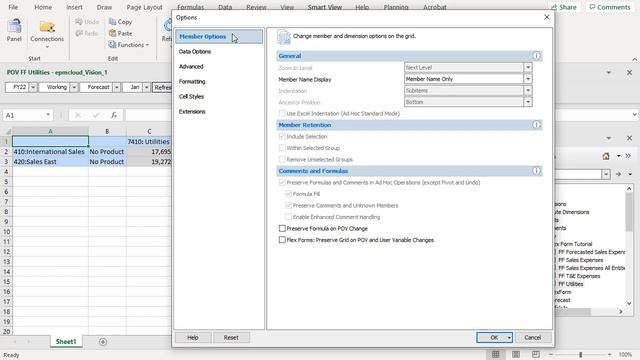Click the Smart View panel home icon
The width and height of the screenshot is (640, 360).
click(606, 156)
